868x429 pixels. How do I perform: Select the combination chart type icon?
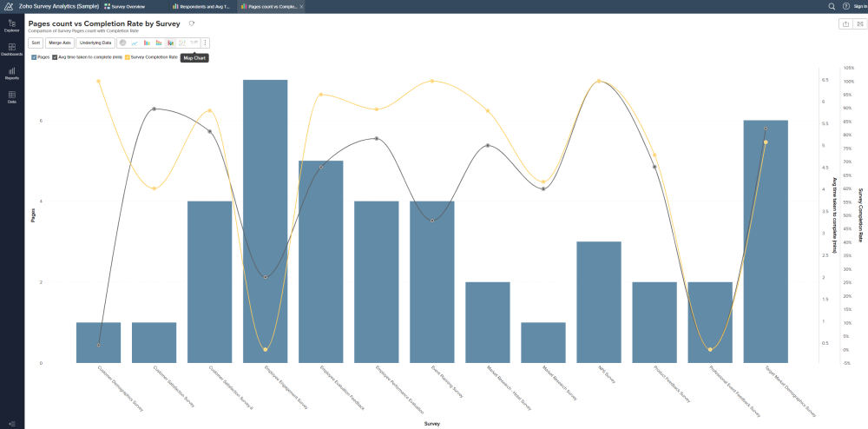170,43
